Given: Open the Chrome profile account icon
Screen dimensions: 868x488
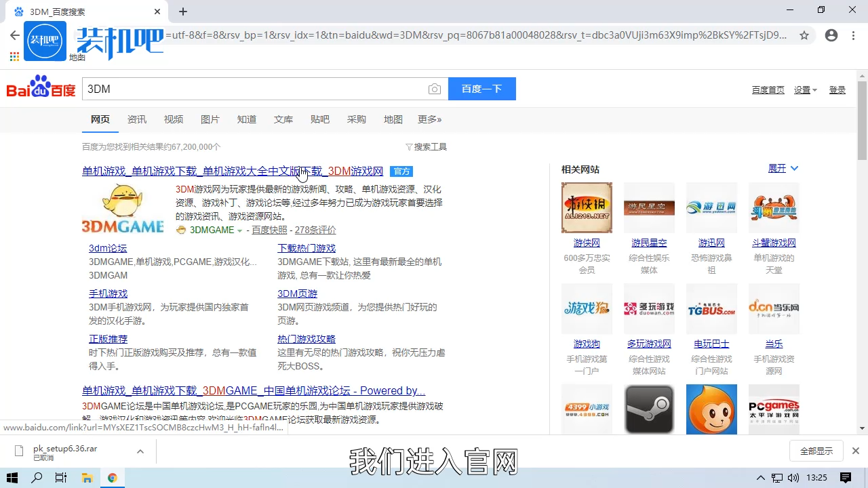Looking at the screenshot, I should (831, 35).
